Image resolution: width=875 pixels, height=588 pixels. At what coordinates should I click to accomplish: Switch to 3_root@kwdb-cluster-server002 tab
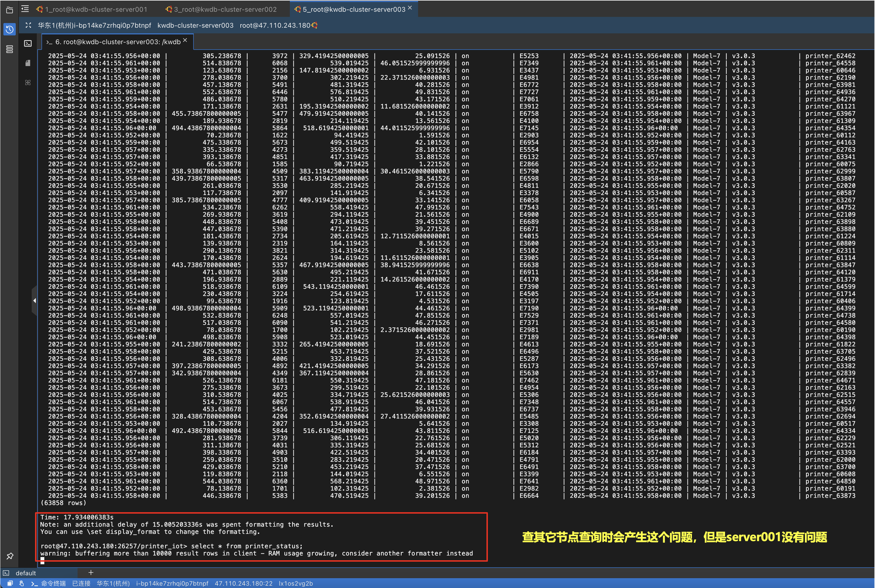225,9
